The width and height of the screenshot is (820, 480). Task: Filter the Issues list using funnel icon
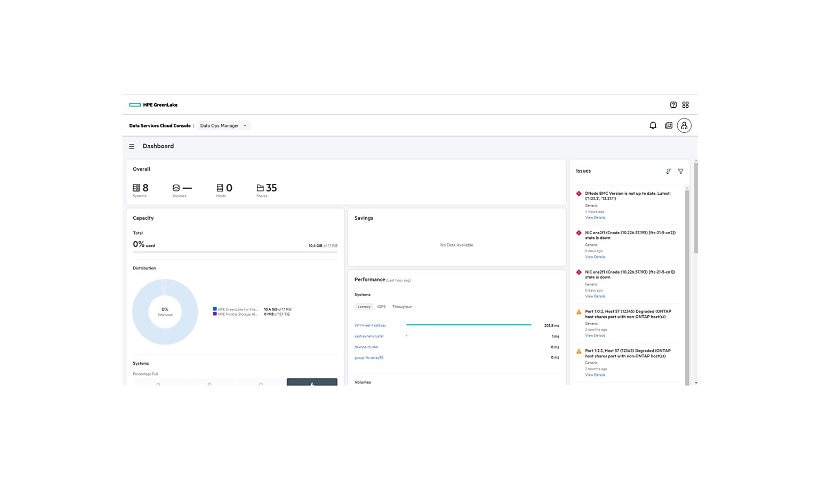(x=680, y=171)
